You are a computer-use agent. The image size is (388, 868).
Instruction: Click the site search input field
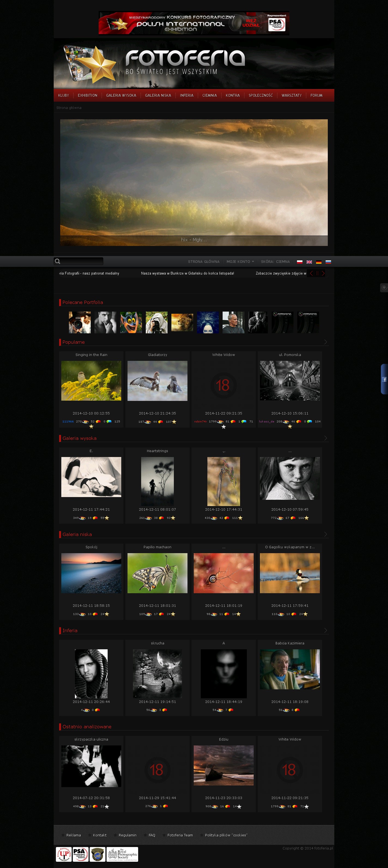pos(81,261)
